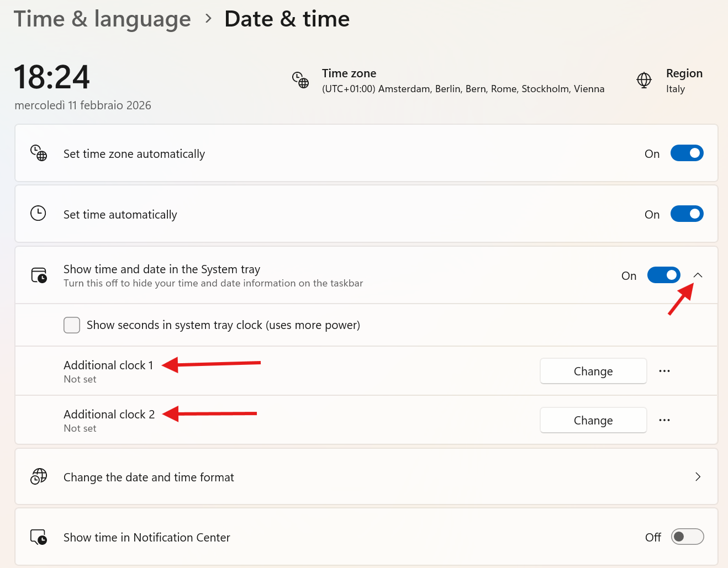728x568 pixels.
Task: Click the Turn this off to hide description
Action: point(213,283)
